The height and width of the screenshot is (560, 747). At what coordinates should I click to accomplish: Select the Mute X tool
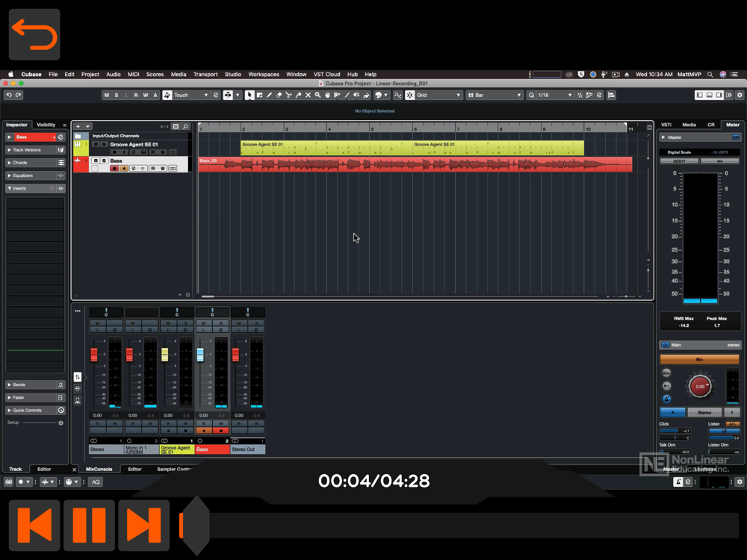(x=309, y=96)
